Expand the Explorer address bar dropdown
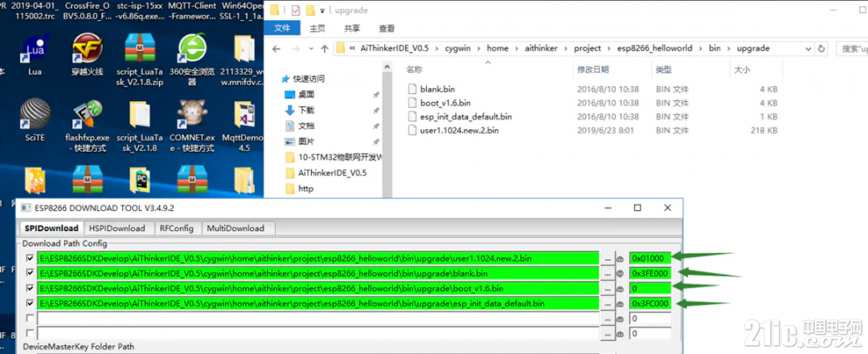 809,49
